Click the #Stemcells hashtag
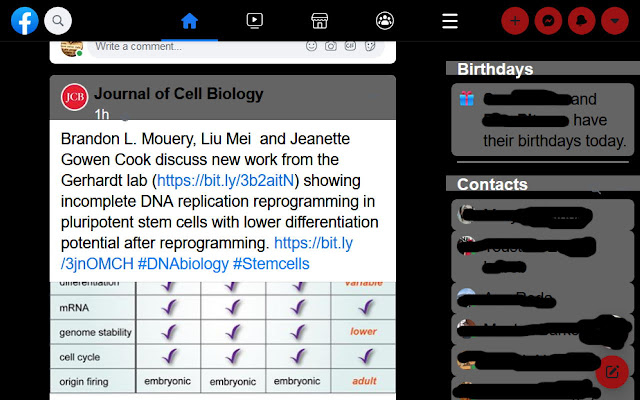Image resolution: width=640 pixels, height=400 pixels. 271,264
